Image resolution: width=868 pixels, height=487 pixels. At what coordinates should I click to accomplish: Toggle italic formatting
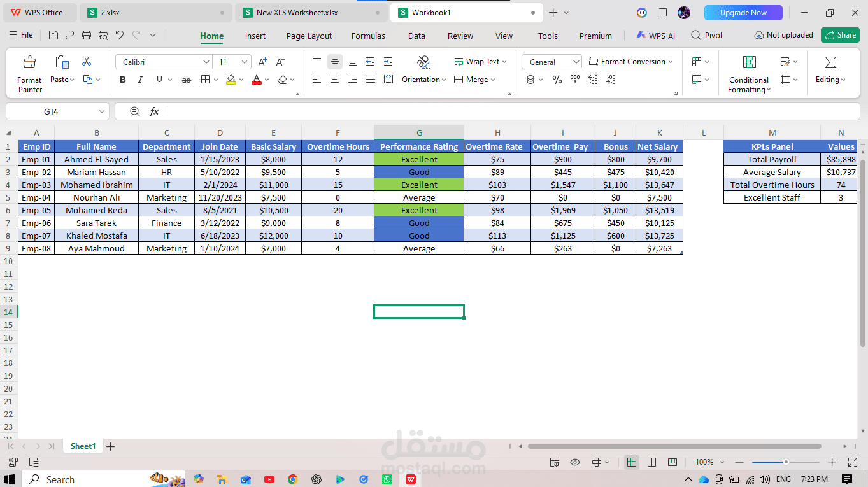pos(140,80)
